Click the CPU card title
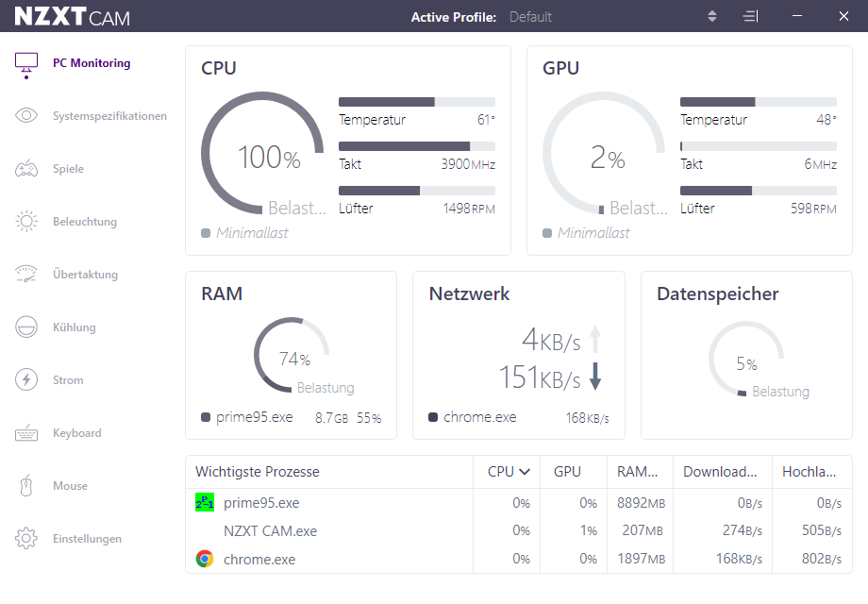868x604 pixels. [219, 68]
